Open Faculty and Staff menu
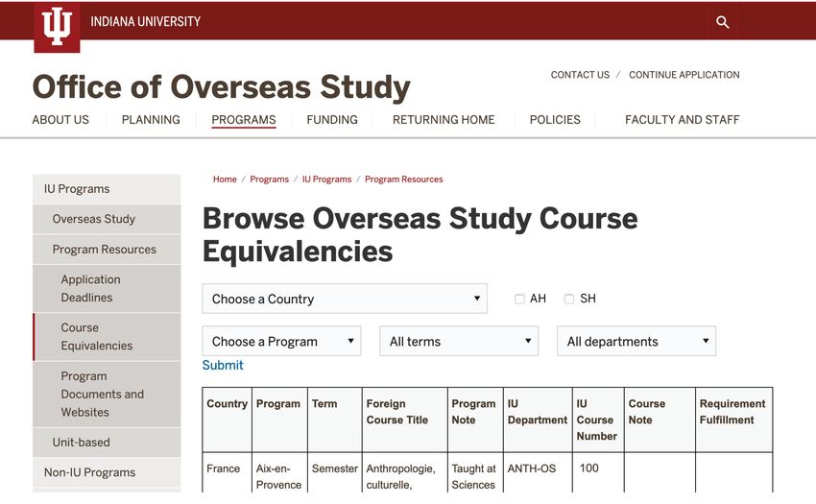 click(682, 120)
